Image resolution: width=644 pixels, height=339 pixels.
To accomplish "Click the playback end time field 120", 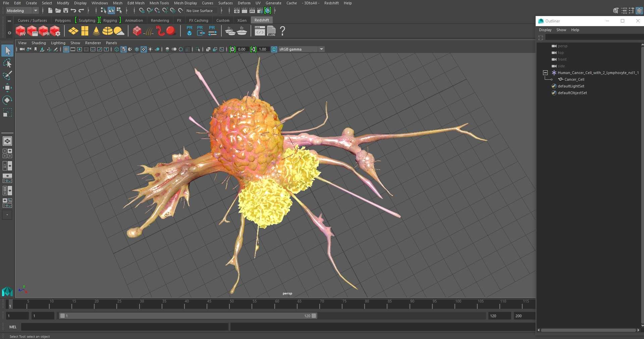I will (x=499, y=316).
